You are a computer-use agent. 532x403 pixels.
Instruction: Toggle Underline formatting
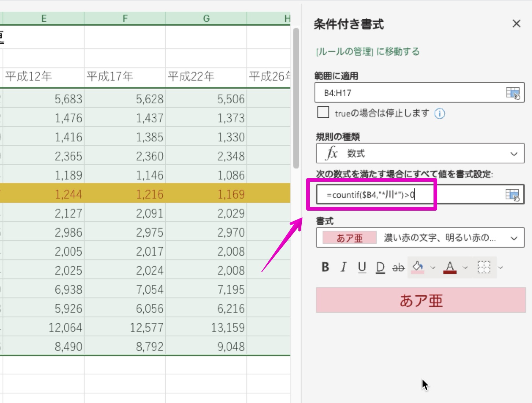pyautogui.click(x=362, y=267)
